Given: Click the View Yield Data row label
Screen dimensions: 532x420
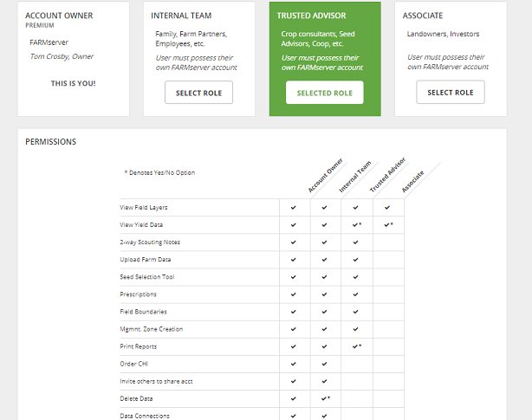Looking at the screenshot, I should tap(141, 225).
